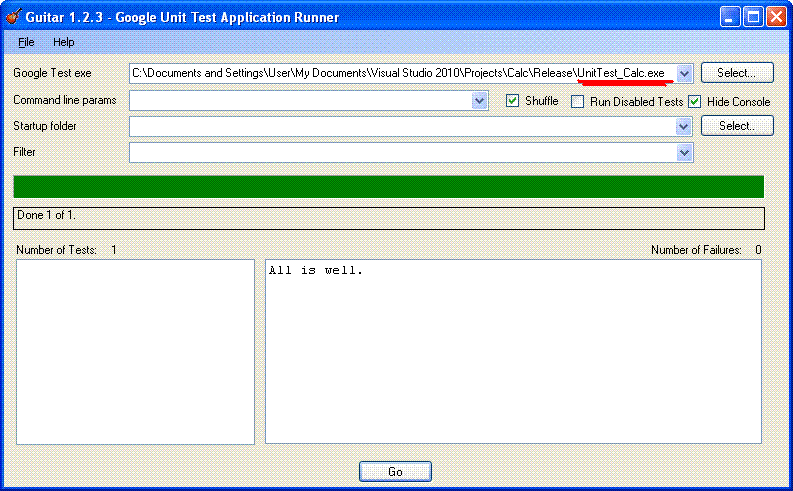Viewport: 793px width, 491px height.
Task: Click Select button for Startup folder
Action: (x=737, y=125)
